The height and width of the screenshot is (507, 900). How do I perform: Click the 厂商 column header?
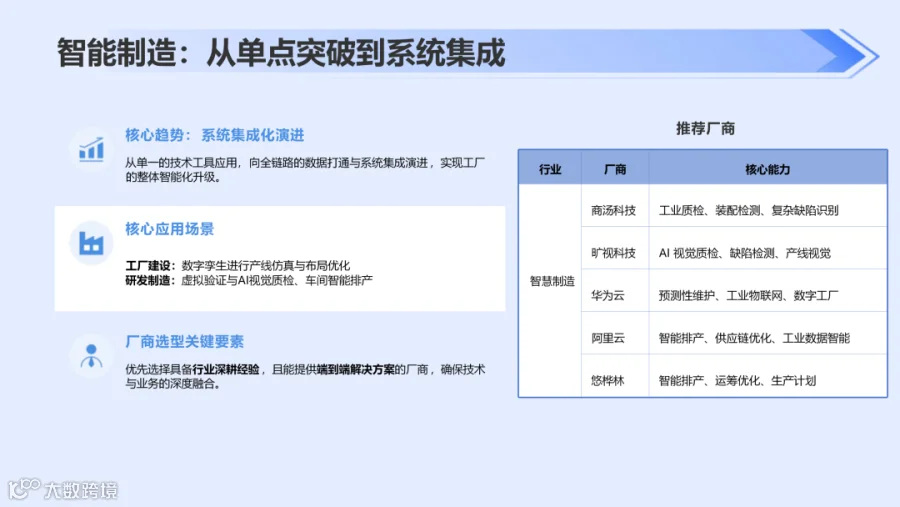pos(615,169)
